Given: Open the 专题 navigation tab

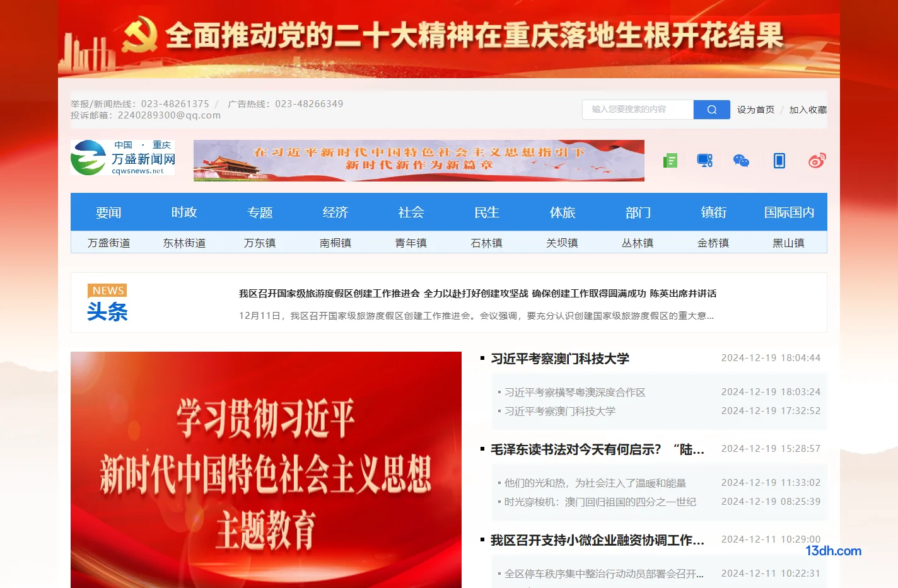Looking at the screenshot, I should tap(260, 212).
